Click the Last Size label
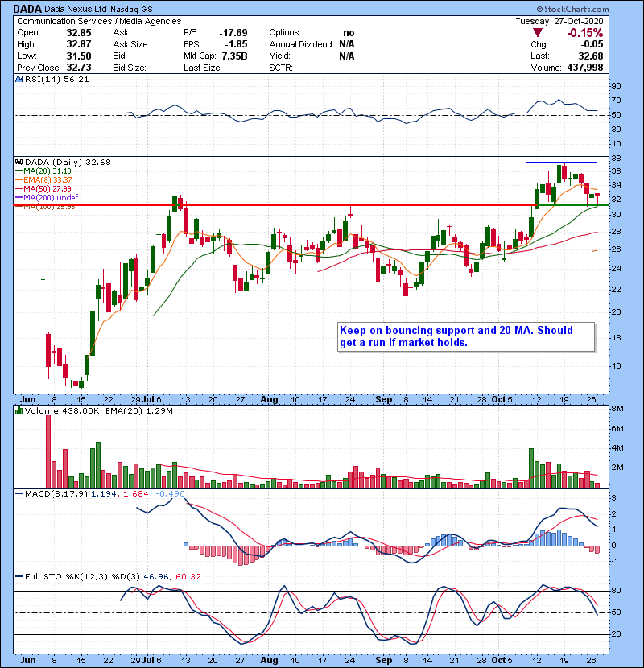This screenshot has height=668, width=644. (x=202, y=68)
